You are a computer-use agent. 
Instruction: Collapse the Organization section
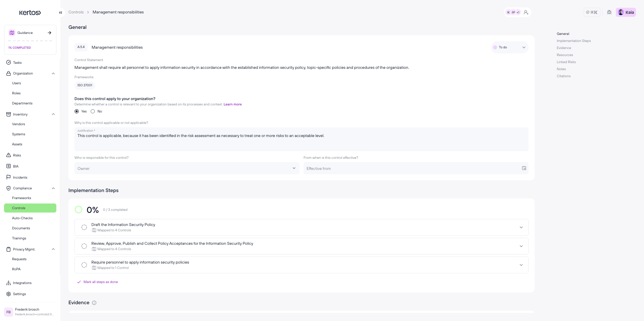[x=53, y=74]
